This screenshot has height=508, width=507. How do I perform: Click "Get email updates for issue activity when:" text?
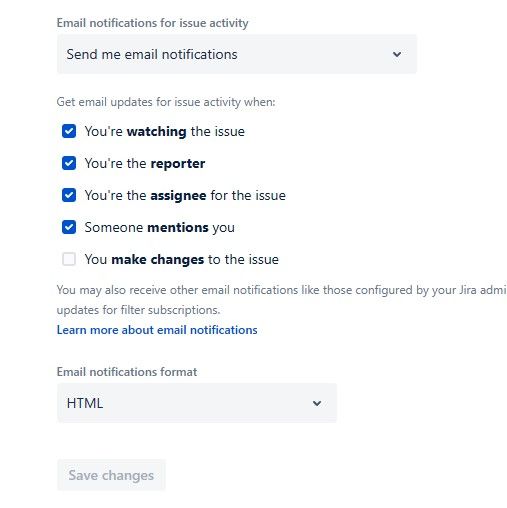click(166, 102)
